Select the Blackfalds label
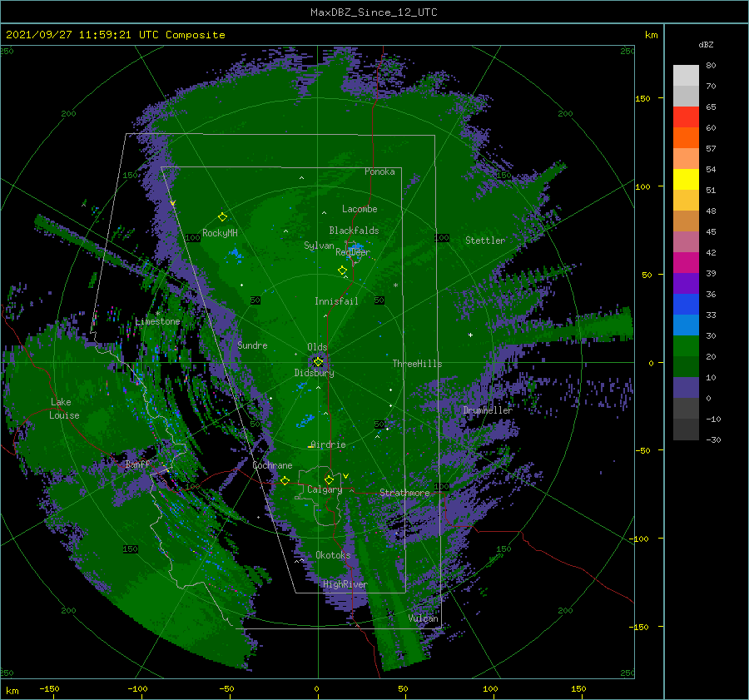 click(354, 231)
